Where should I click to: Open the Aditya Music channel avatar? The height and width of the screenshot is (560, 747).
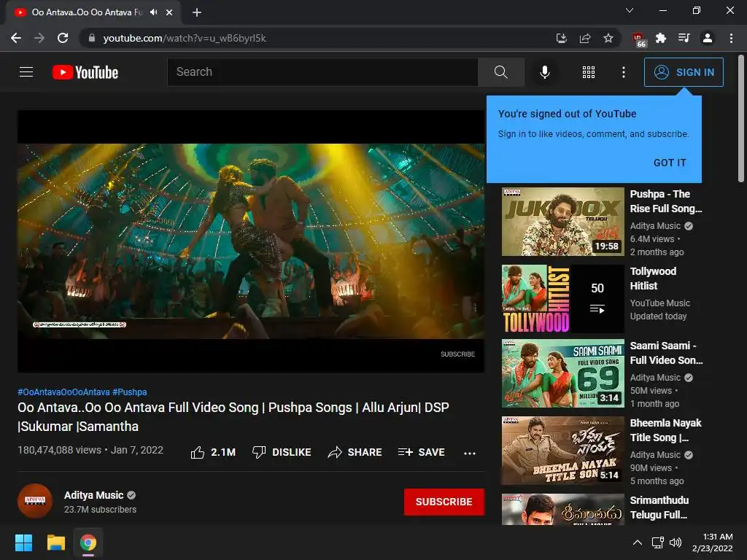click(x=35, y=501)
